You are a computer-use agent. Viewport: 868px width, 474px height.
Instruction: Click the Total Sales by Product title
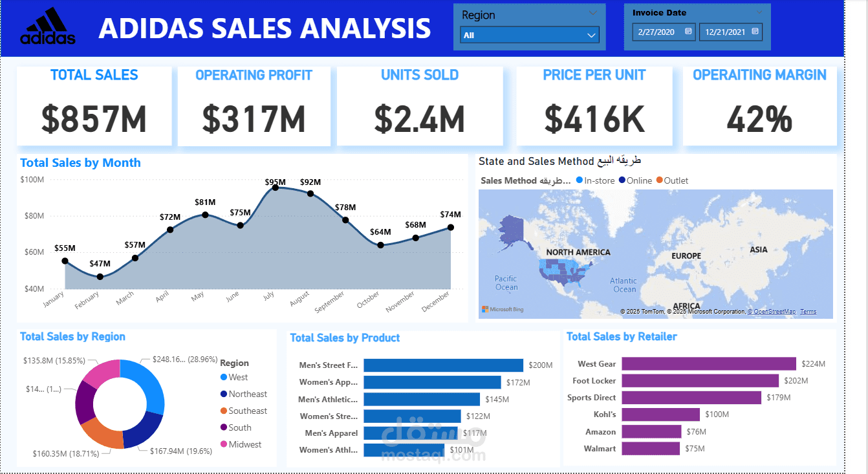pos(345,338)
